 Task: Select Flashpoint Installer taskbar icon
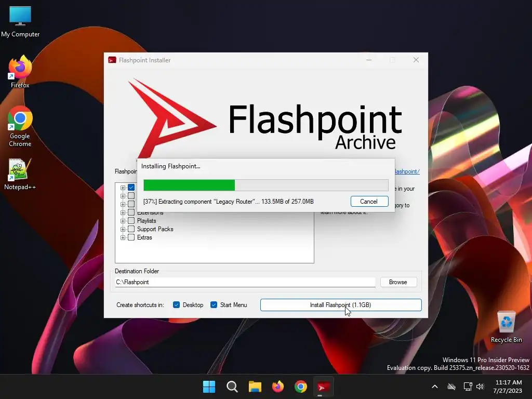tap(323, 387)
